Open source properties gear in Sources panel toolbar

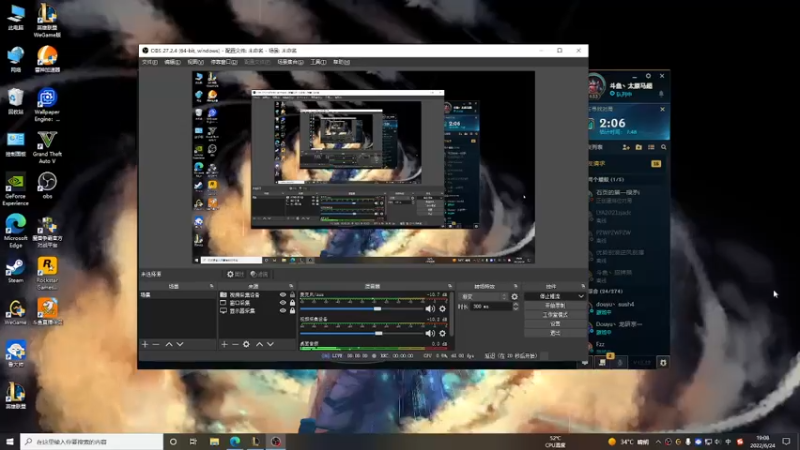pos(246,344)
